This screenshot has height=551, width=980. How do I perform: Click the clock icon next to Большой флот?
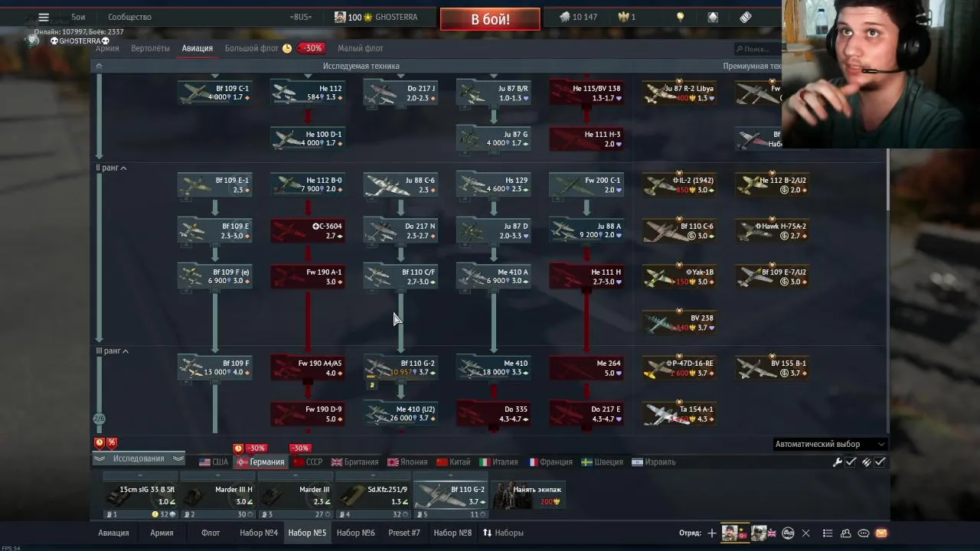[x=287, y=48]
